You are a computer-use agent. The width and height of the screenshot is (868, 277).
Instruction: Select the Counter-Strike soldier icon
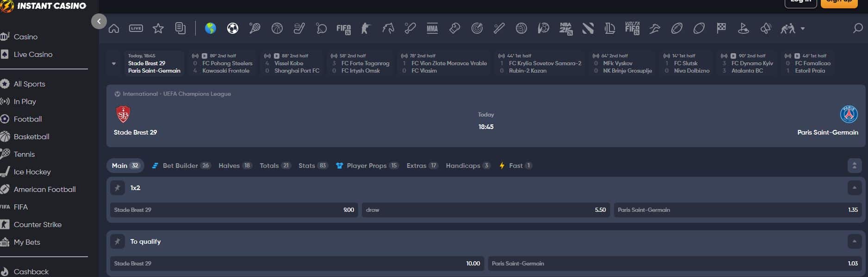click(x=366, y=29)
